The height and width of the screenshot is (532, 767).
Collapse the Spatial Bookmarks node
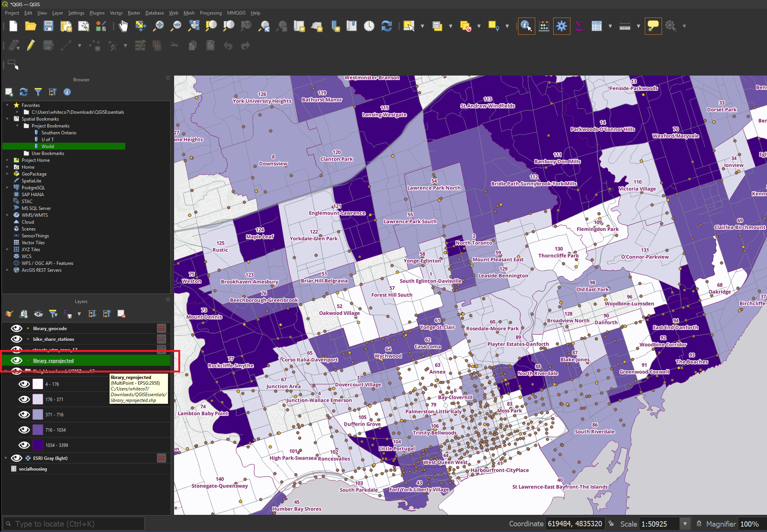pos(7,119)
